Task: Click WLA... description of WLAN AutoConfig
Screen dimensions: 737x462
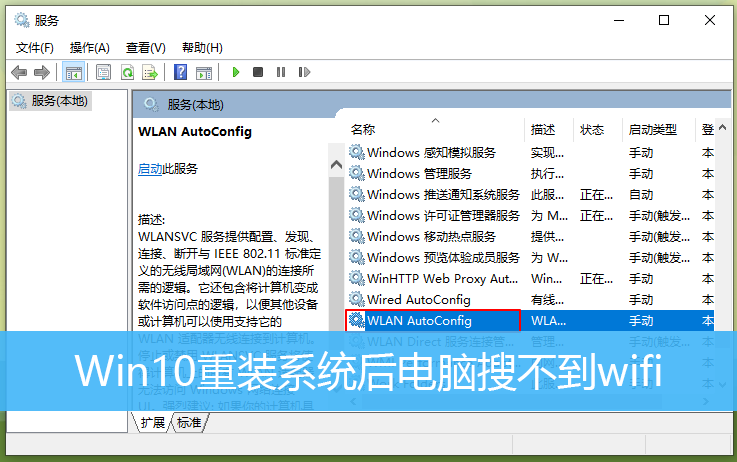Action: point(548,321)
